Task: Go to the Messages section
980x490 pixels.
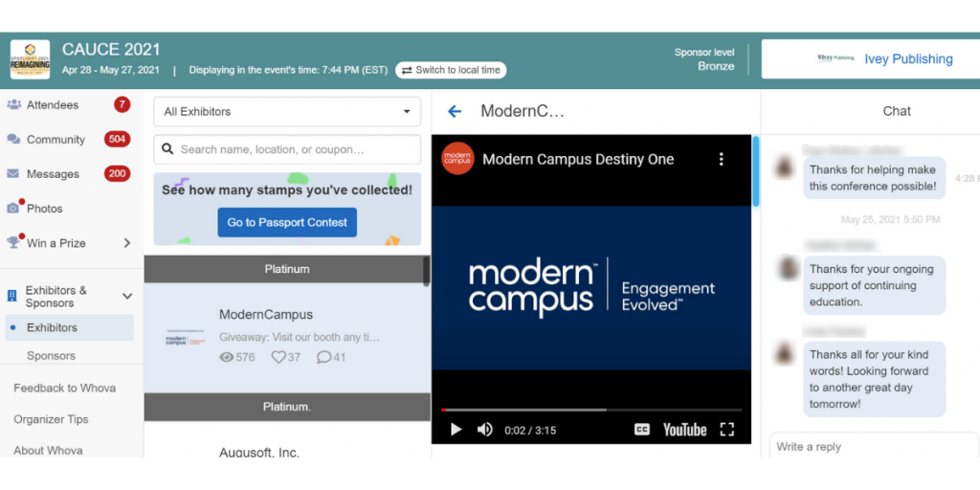Action: 53,174
